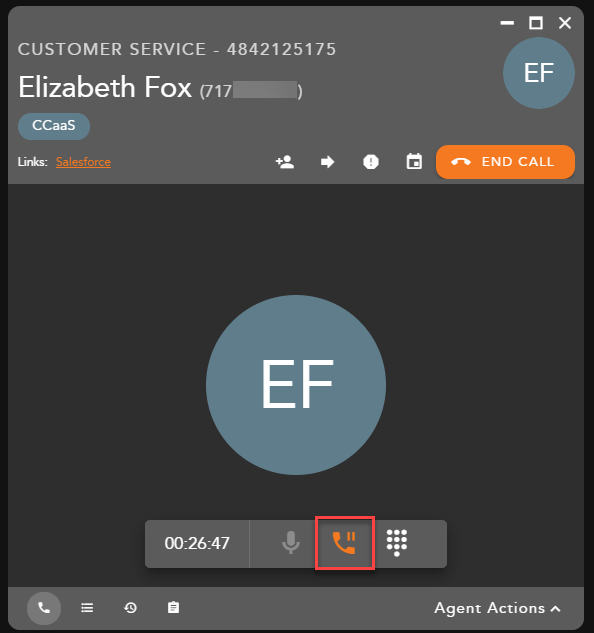The image size is (594, 633).
Task: Click the large EF contact avatar
Action: (x=296, y=385)
